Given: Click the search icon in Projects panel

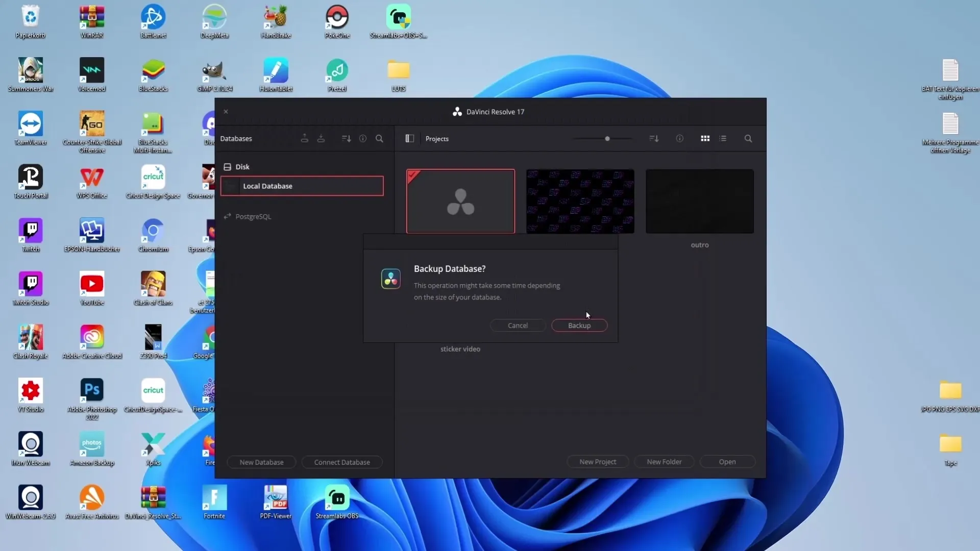Looking at the screenshot, I should pyautogui.click(x=748, y=138).
